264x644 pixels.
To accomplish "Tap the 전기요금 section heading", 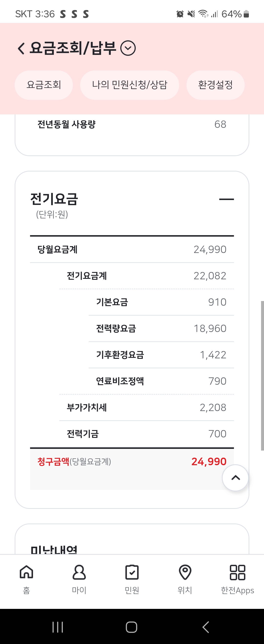I will click(x=54, y=199).
